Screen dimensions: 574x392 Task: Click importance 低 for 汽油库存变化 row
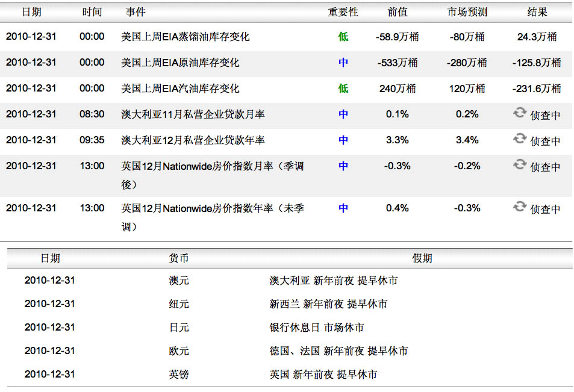[x=343, y=88]
